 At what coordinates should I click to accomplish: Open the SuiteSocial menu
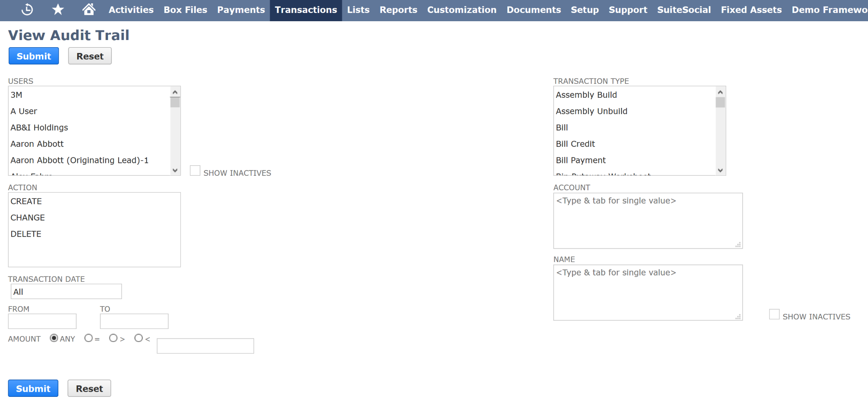[x=684, y=10]
